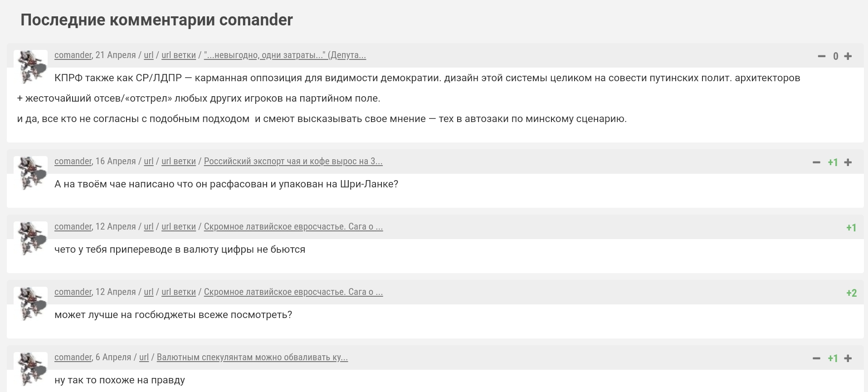868x392 pixels.
Task: Open url ветки link of 16 Апреля comment
Action: click(x=179, y=161)
